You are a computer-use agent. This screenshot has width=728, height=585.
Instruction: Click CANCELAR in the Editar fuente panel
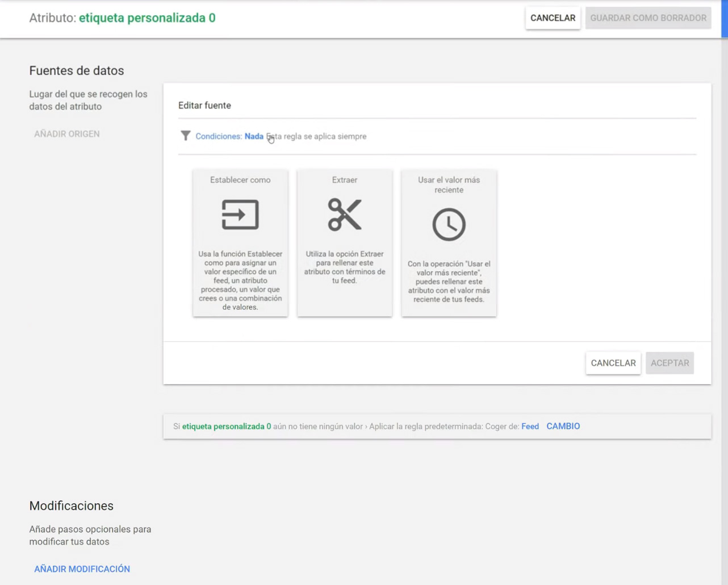[613, 363]
